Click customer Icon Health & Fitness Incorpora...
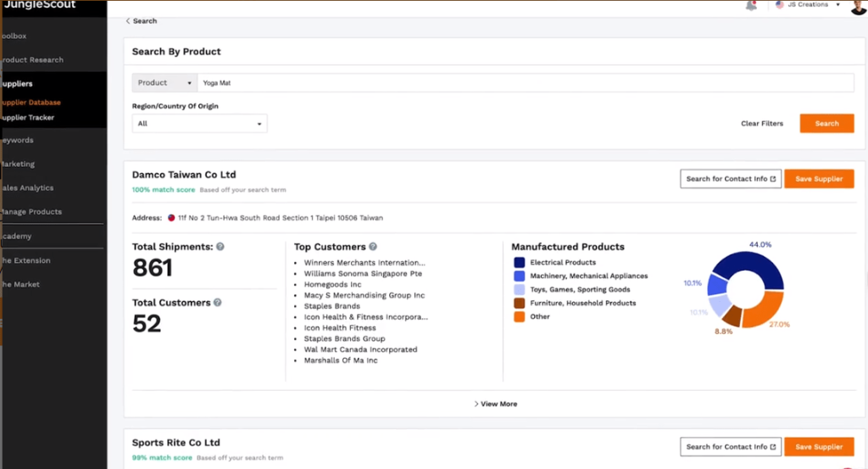The image size is (868, 469). pos(365,316)
